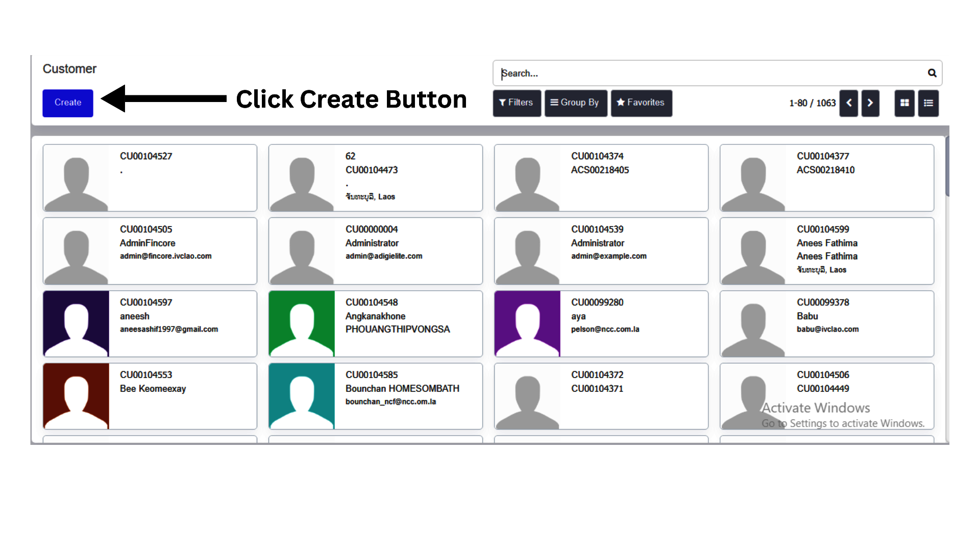Open email link bounchan_ncf@ncc.om.la
Screen dimensions: 980x551
391,402
